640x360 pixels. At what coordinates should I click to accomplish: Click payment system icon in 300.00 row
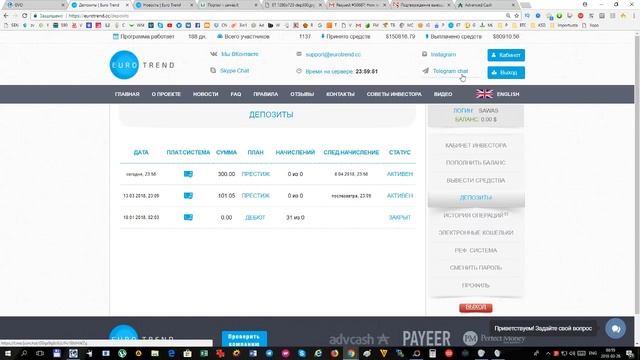[x=188, y=174]
